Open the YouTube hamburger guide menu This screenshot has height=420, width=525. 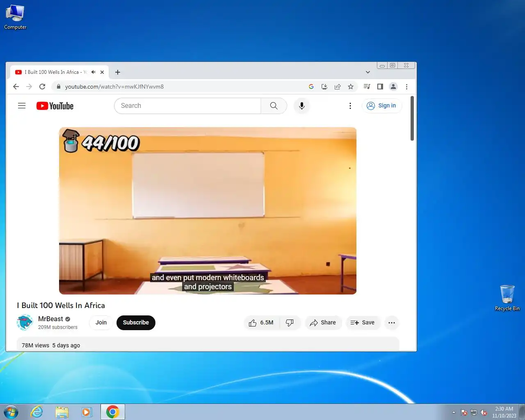[22, 106]
